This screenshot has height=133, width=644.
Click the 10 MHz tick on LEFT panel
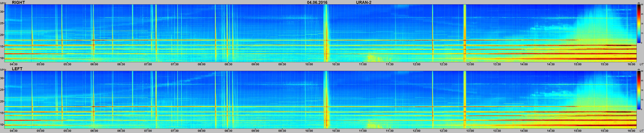[2, 124]
